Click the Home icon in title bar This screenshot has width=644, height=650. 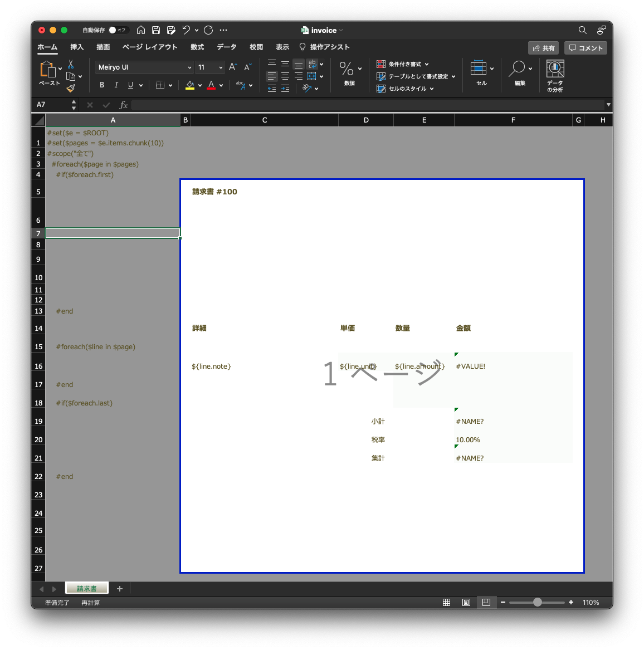pos(141,30)
